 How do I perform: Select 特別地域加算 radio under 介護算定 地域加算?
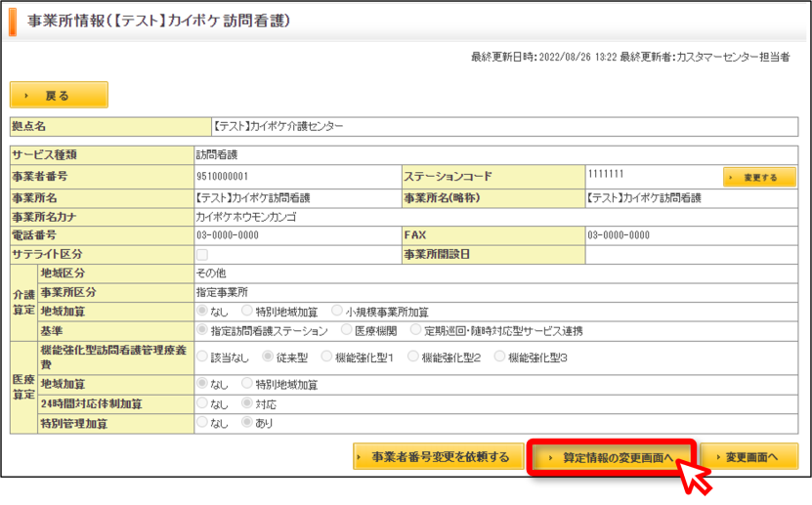[247, 311]
